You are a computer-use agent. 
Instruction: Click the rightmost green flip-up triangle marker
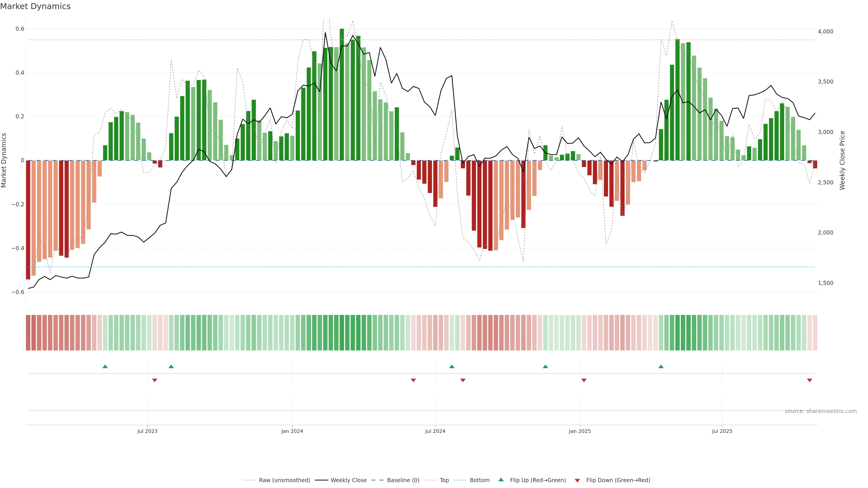(x=661, y=366)
